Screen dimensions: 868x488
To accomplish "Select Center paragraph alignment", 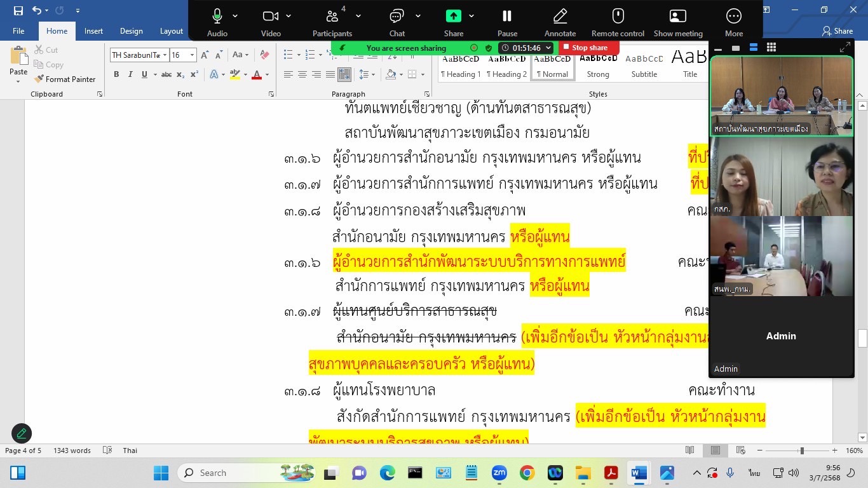I will pos(302,74).
